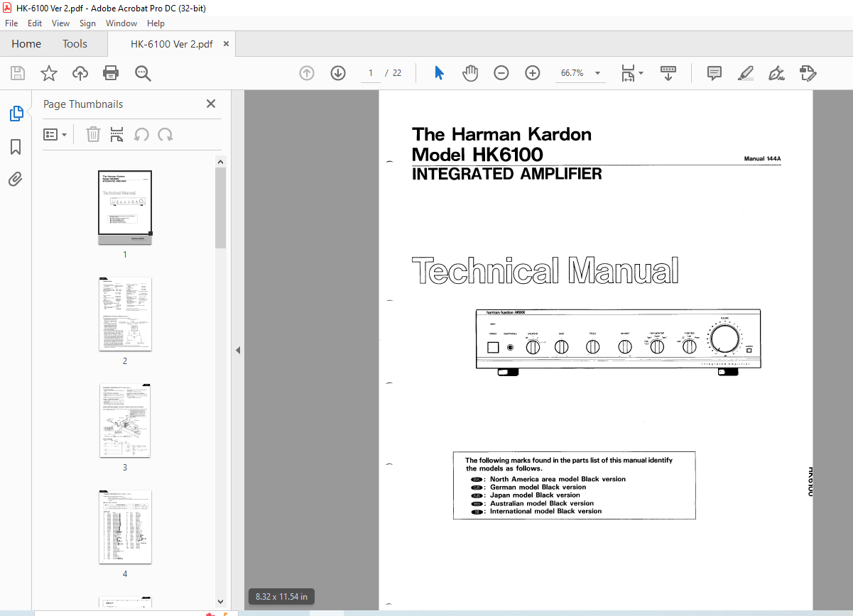This screenshot has height=616, width=853.
Task: Click the thumbnails scrollbar handle
Action: click(220, 208)
